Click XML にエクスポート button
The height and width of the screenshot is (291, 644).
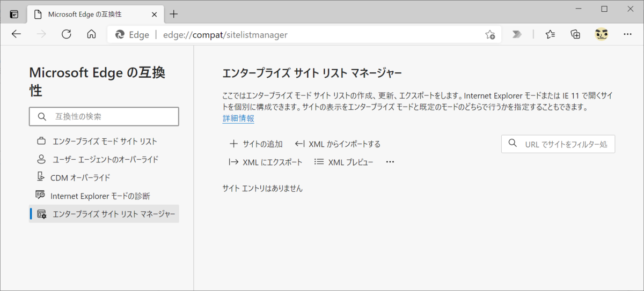pos(266,162)
